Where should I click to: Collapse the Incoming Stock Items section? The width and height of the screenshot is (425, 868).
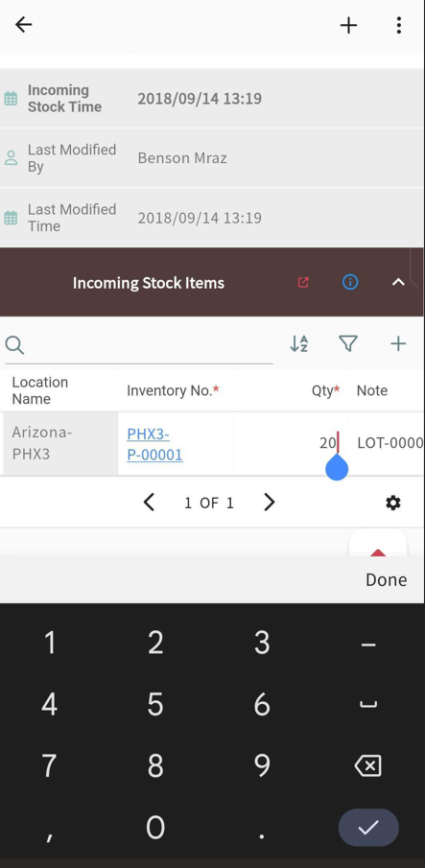398,282
